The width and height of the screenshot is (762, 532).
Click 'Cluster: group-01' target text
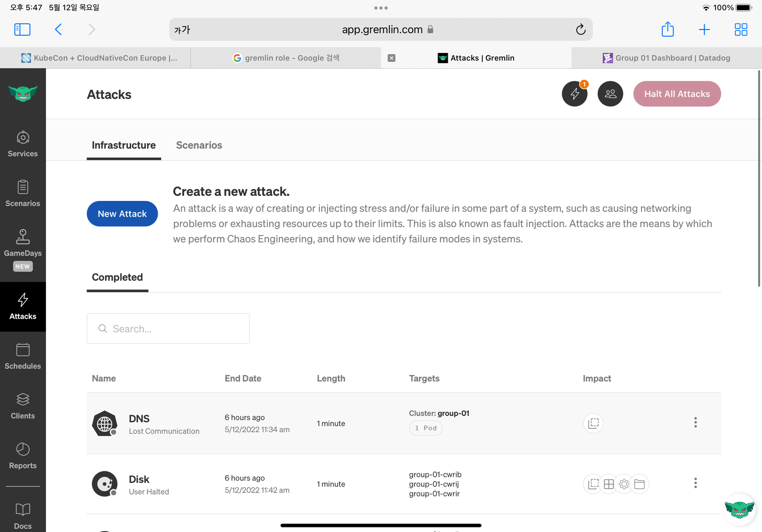(439, 413)
